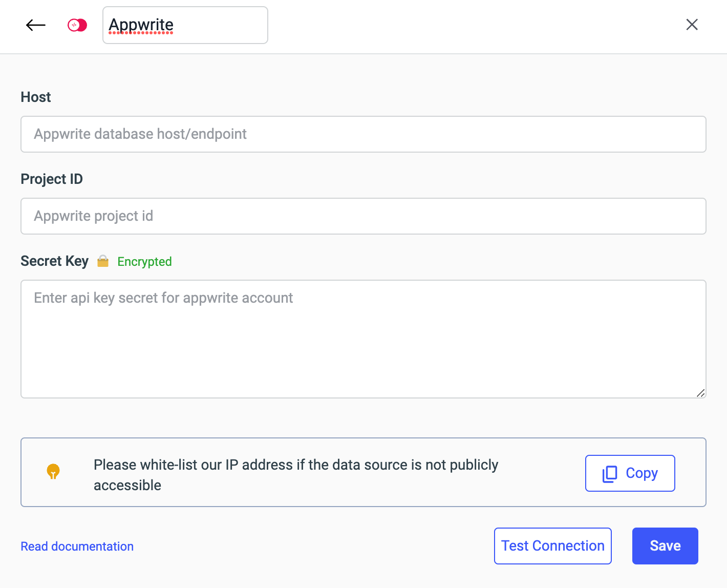
Task: Edit the Appwrite data source name field
Action: pyautogui.click(x=185, y=25)
